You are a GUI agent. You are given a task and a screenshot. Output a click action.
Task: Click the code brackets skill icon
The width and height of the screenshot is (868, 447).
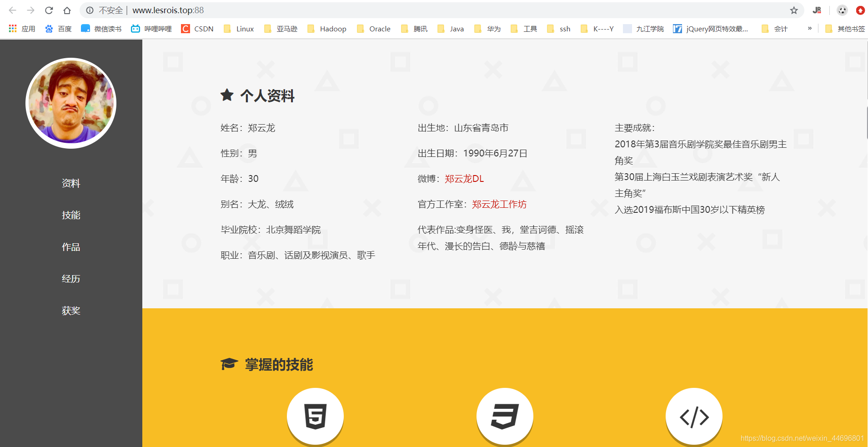[x=694, y=416]
